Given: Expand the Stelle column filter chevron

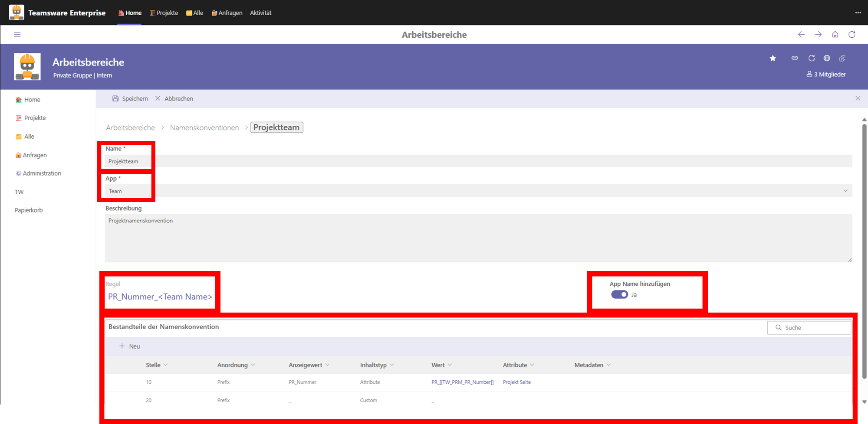Looking at the screenshot, I should tap(165, 365).
